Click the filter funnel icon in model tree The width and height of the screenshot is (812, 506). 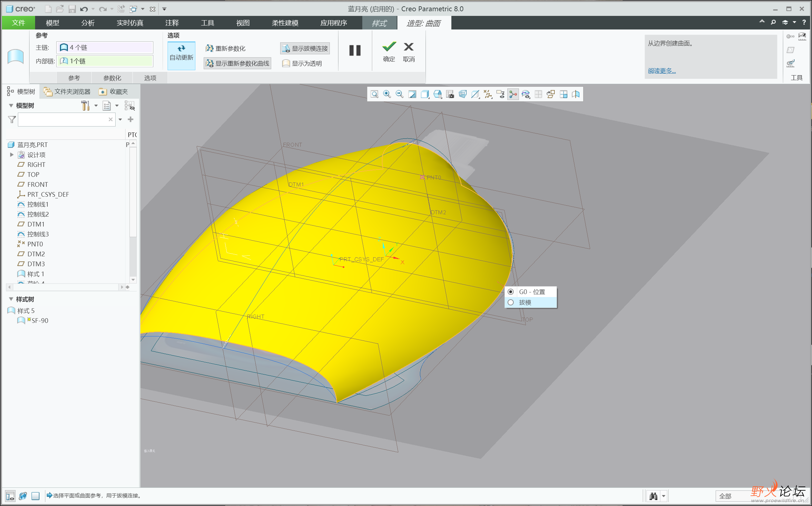tap(12, 120)
